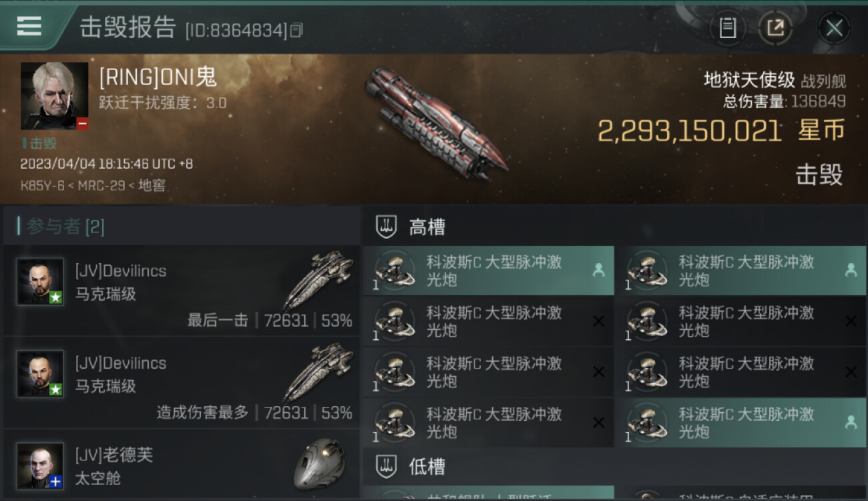Close the kill report window
Screen dimensions: 868x501
(x=834, y=28)
